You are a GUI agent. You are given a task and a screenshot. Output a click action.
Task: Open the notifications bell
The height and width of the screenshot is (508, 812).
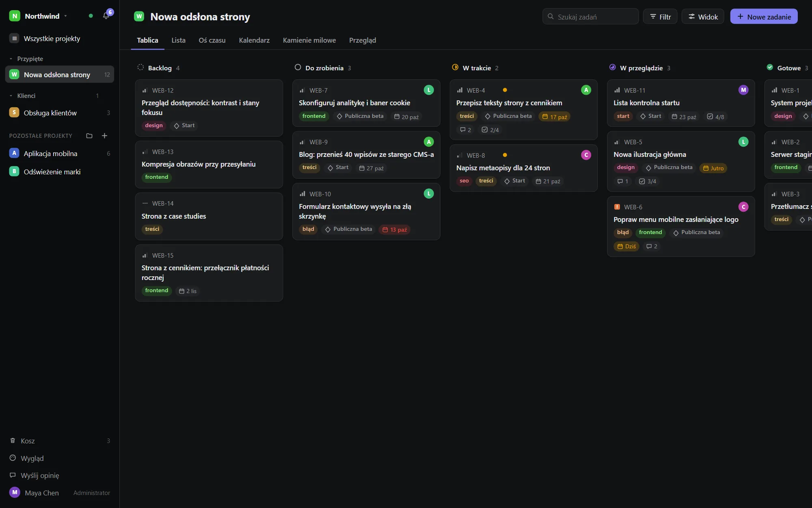coord(106,16)
